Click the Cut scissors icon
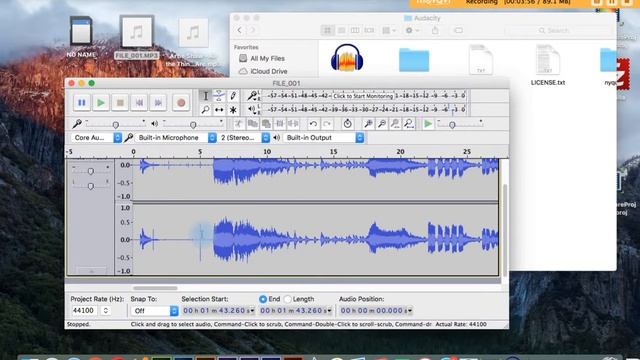640x360 pixels. (x=239, y=124)
